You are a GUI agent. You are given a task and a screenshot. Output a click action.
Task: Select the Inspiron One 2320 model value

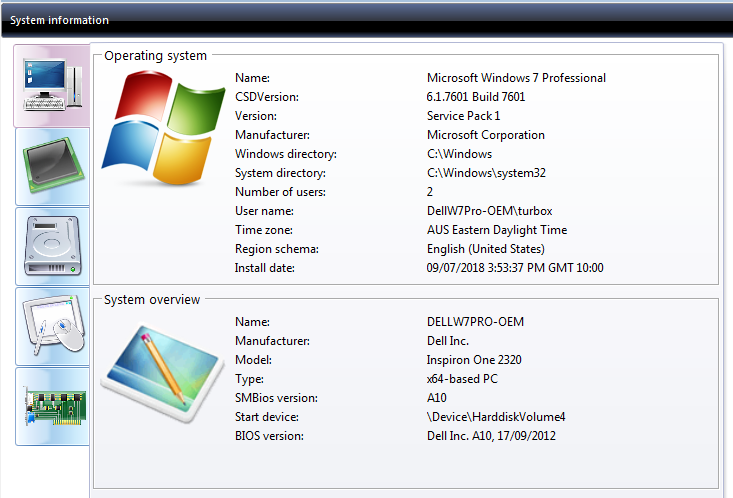tap(474, 360)
